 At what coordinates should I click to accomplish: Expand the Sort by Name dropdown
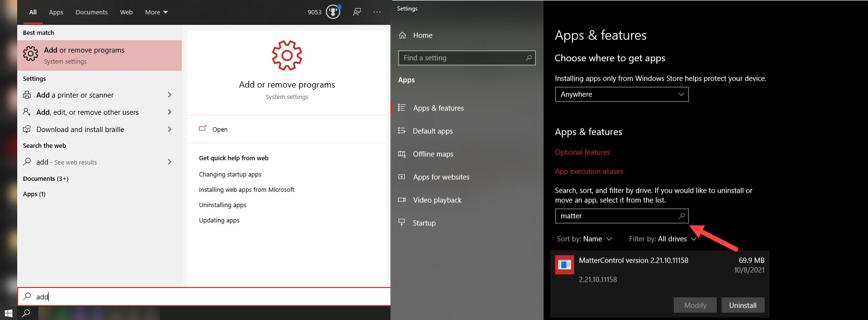584,239
